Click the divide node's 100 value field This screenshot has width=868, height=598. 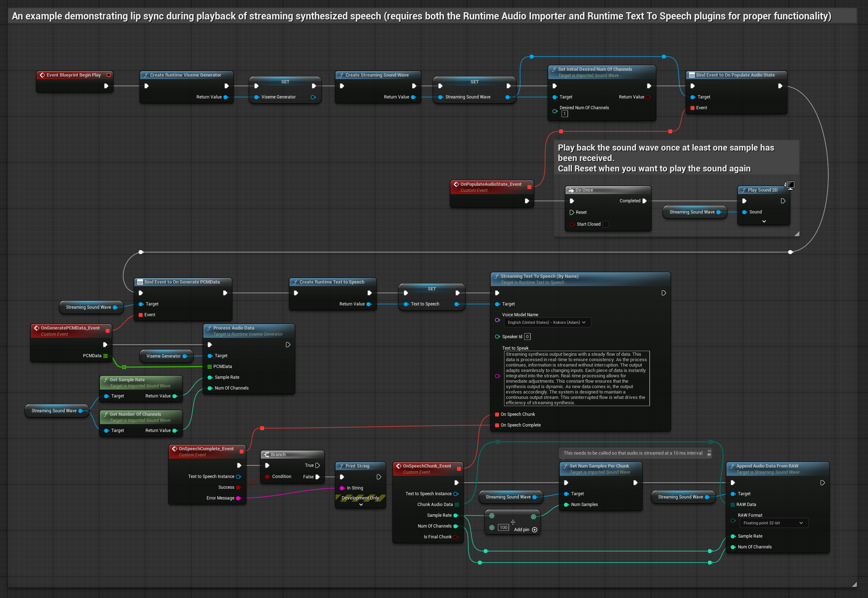[503, 528]
